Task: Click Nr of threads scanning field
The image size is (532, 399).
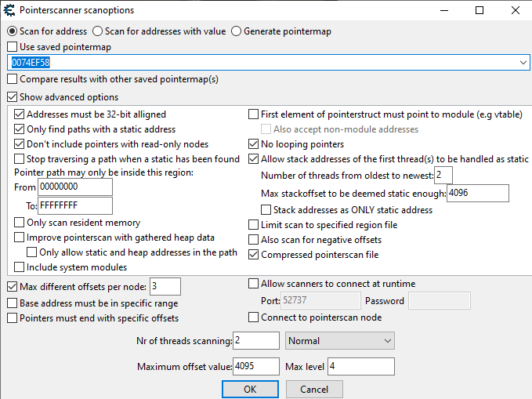Action: tap(256, 340)
